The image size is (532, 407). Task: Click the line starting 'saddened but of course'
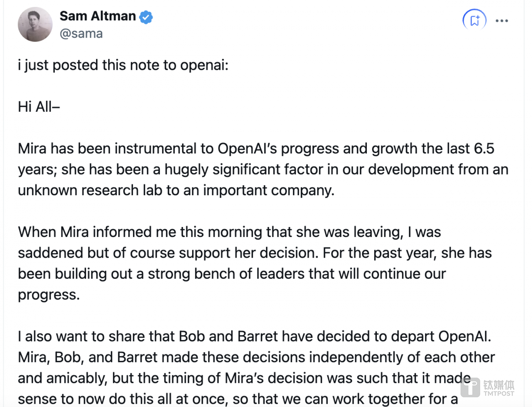coord(255,253)
